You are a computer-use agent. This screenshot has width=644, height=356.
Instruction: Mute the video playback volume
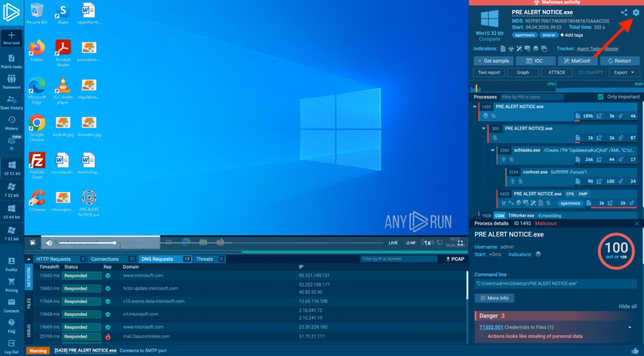pos(48,242)
